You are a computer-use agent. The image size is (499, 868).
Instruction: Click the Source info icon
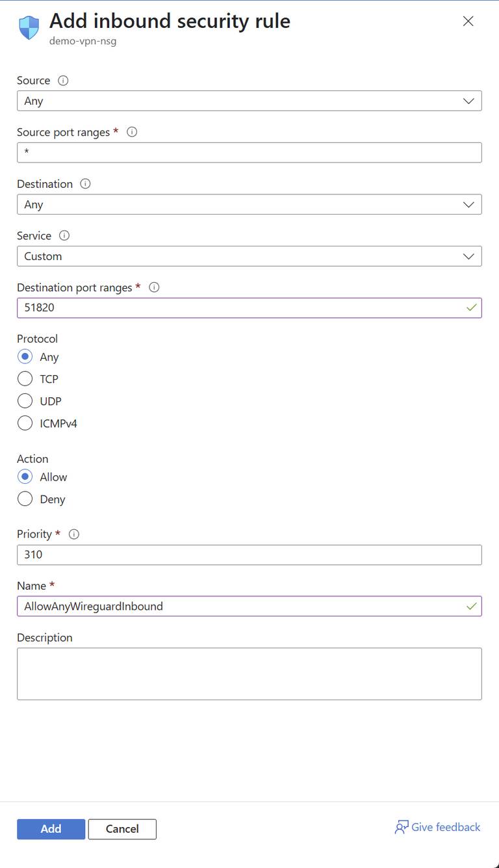[x=62, y=81]
